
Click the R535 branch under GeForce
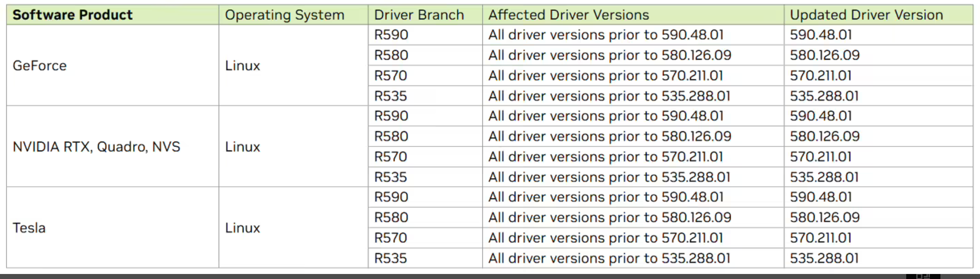tap(391, 96)
